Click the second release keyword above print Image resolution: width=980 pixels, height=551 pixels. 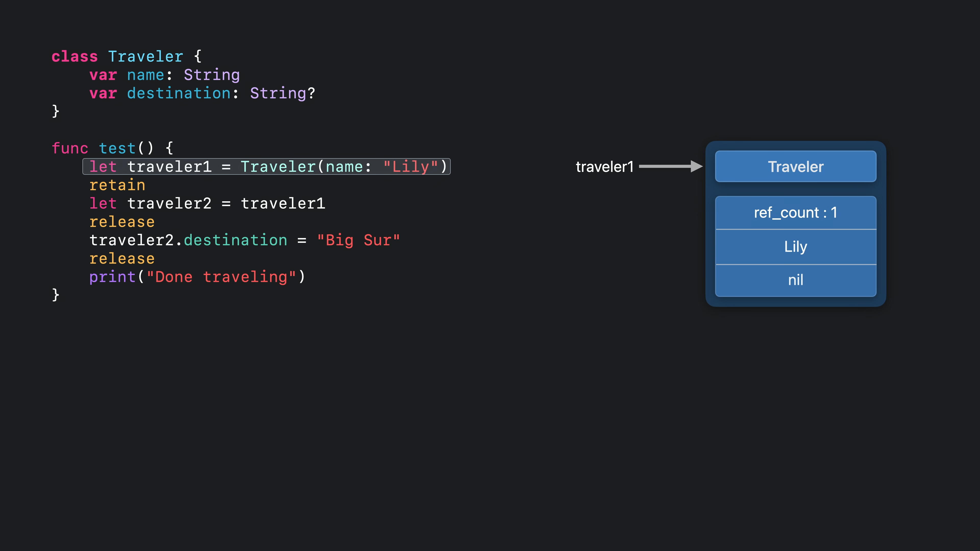[122, 259]
